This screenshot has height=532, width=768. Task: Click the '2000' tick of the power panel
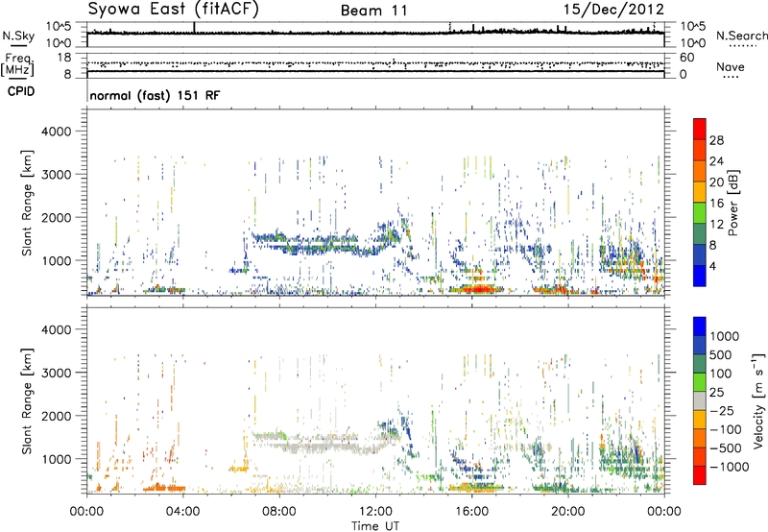(x=56, y=217)
